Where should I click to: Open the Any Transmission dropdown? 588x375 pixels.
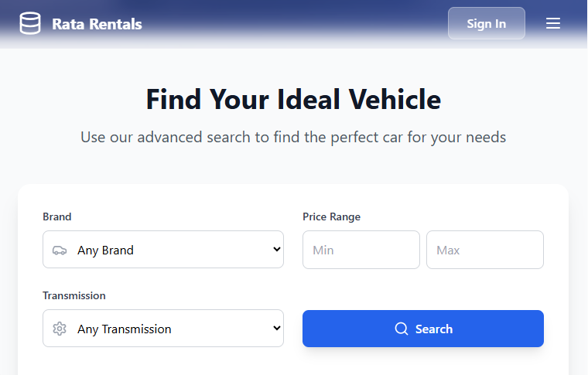pyautogui.click(x=163, y=328)
